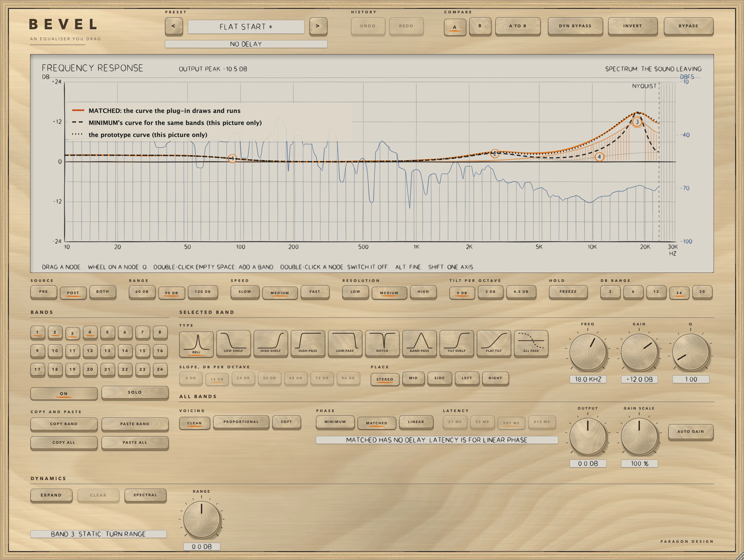Set spectrum speed to FAST
744x560 pixels.
point(315,292)
